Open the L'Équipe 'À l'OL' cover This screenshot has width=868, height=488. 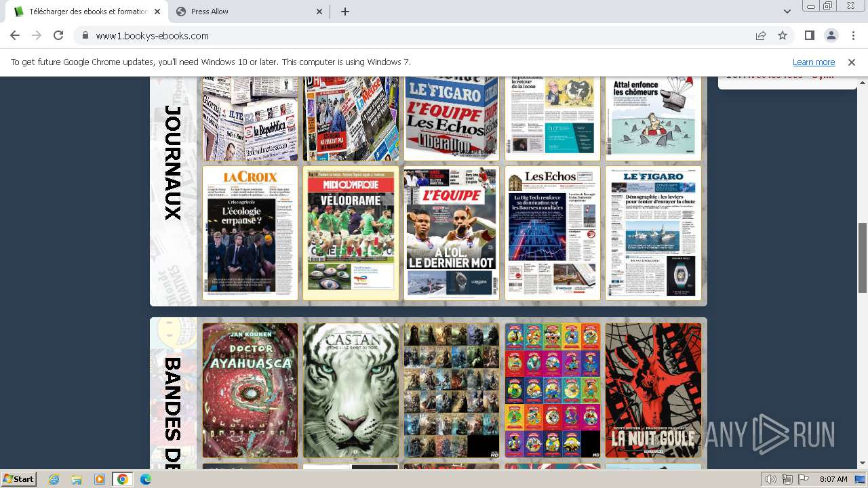(451, 232)
